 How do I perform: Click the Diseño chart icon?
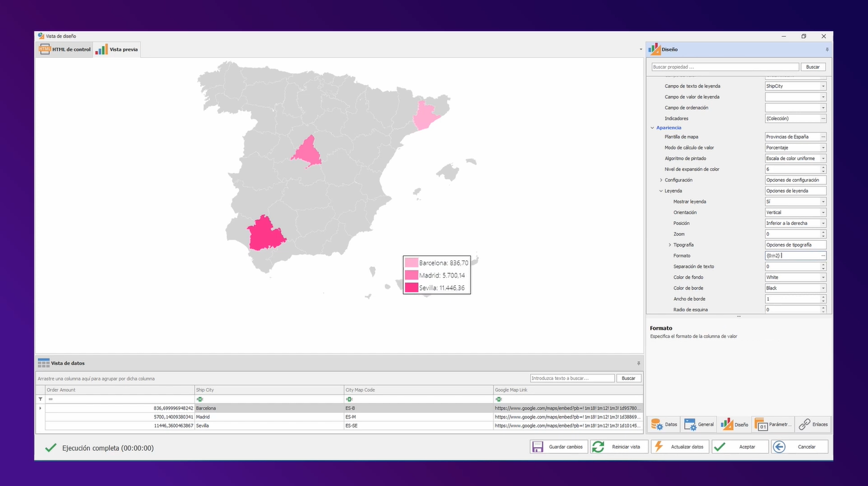click(734, 424)
